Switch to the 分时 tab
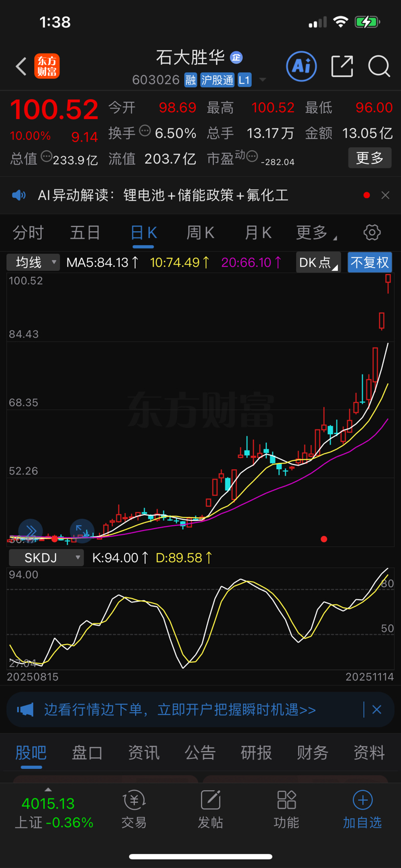The image size is (401, 868). click(x=28, y=233)
